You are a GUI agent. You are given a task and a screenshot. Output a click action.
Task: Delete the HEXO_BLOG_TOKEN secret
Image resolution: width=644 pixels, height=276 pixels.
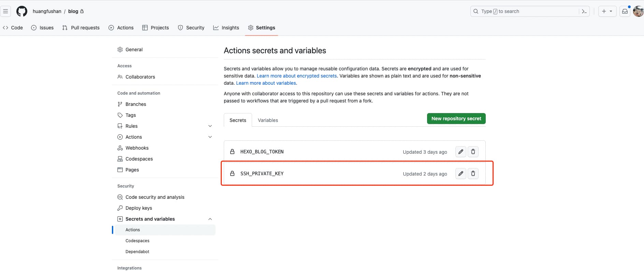pyautogui.click(x=473, y=152)
